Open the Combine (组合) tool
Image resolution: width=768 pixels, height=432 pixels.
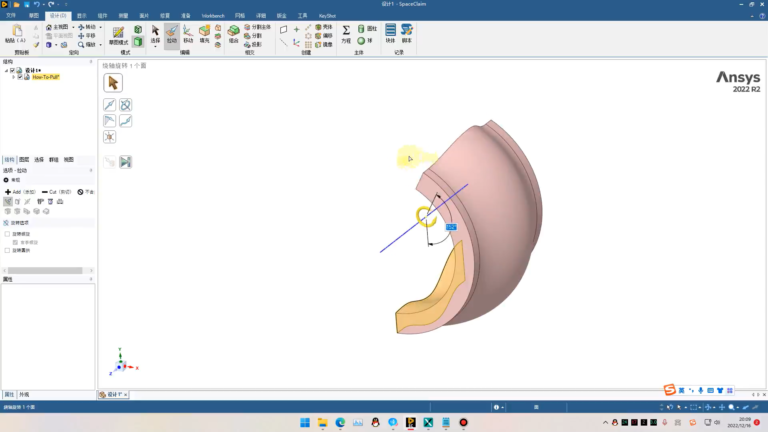(x=234, y=34)
